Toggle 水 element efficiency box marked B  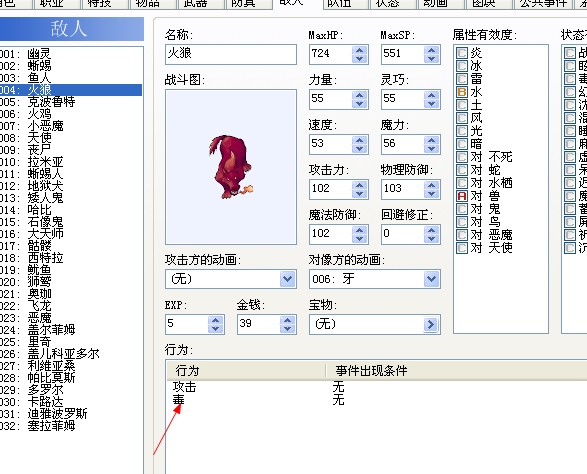pos(462,92)
